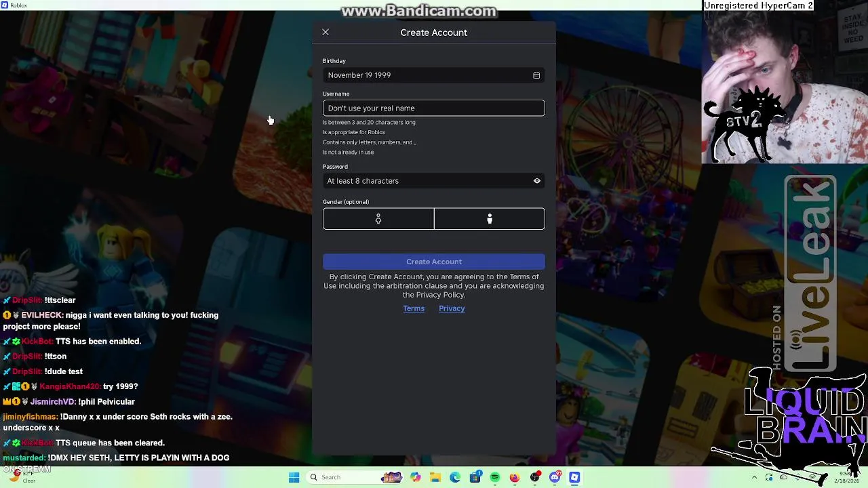Open Discord from the taskbar
The width and height of the screenshot is (868, 488).
pos(555,477)
